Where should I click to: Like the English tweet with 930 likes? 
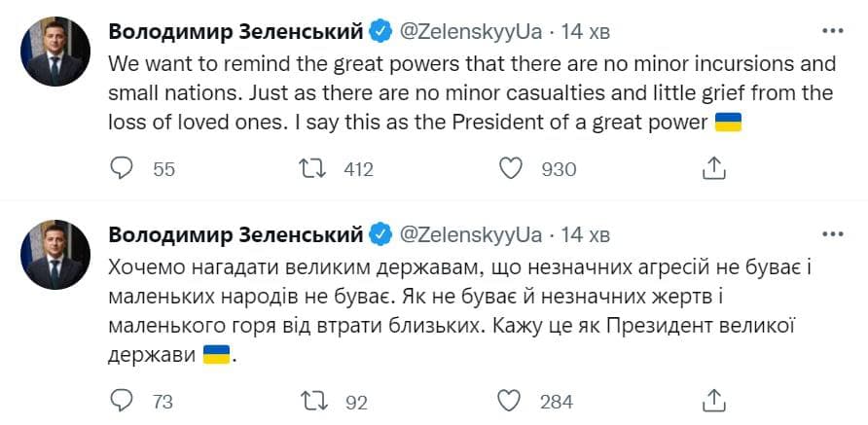512,169
